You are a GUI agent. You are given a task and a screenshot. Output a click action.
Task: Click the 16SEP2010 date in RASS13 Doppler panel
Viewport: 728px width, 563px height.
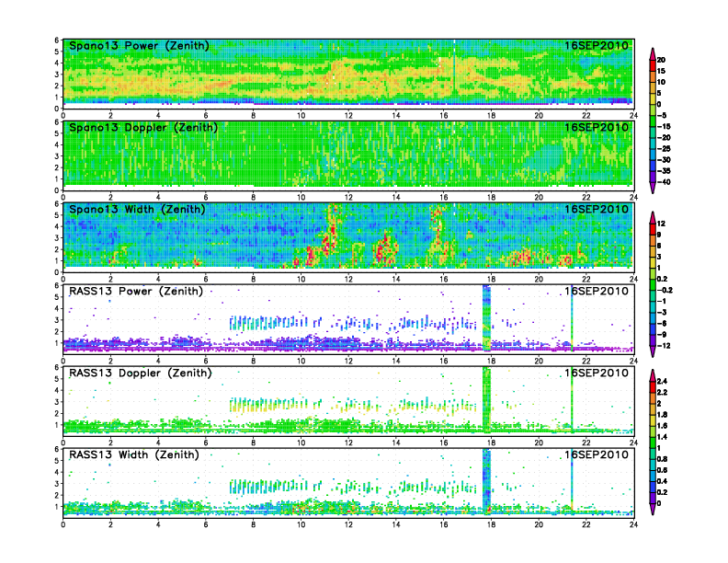click(x=597, y=373)
